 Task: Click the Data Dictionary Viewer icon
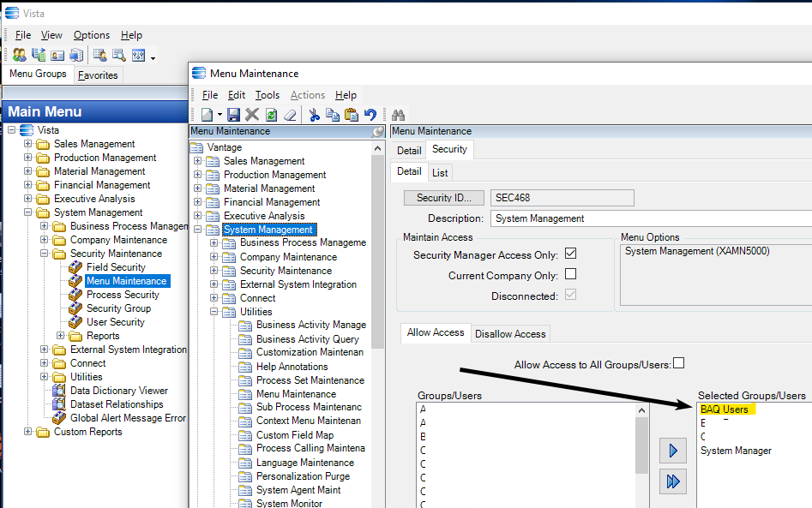pos(59,391)
